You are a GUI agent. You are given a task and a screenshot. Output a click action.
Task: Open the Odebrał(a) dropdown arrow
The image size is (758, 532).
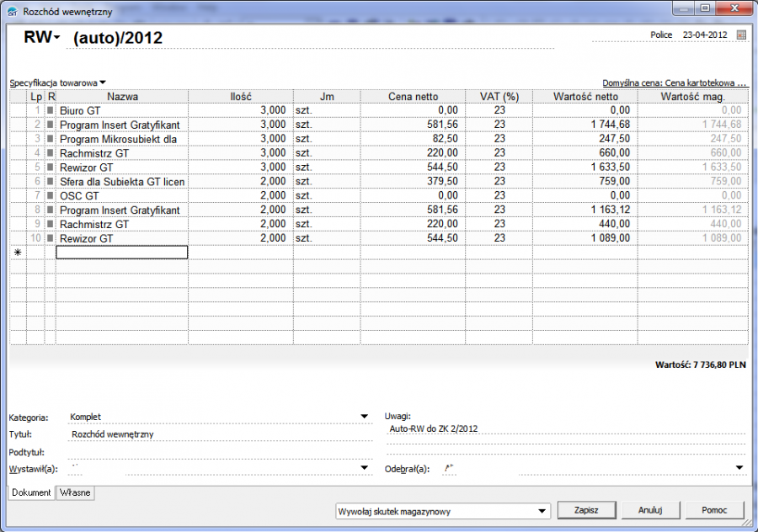pos(739,468)
